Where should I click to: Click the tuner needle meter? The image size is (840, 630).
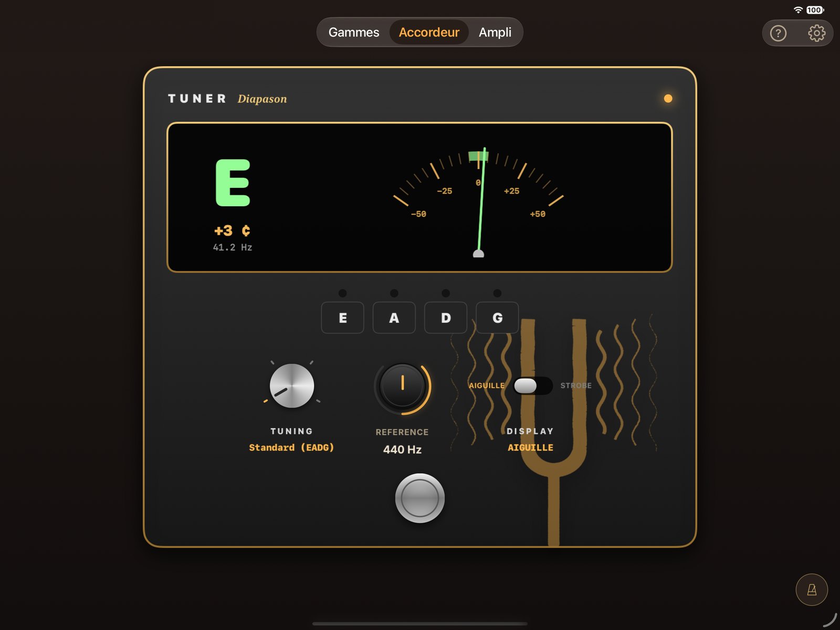coord(478,202)
